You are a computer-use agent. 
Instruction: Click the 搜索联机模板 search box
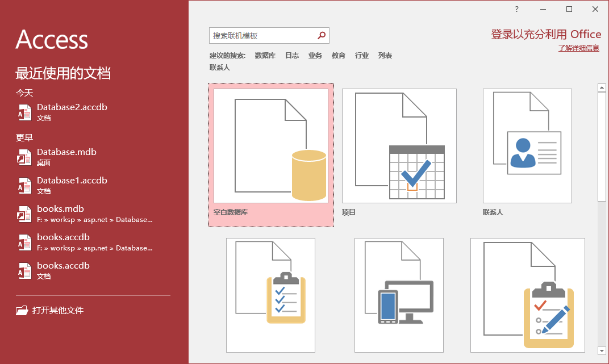point(261,35)
